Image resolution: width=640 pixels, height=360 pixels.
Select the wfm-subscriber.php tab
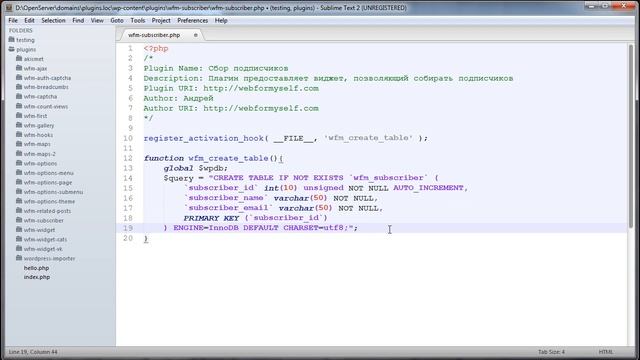coord(154,35)
